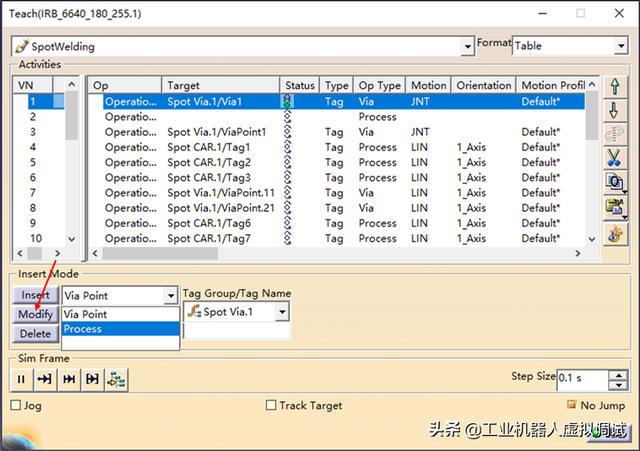Image resolution: width=640 pixels, height=451 pixels.
Task: Select the Spot Via.1/ViaPoint.11 target cell
Action: 221,193
